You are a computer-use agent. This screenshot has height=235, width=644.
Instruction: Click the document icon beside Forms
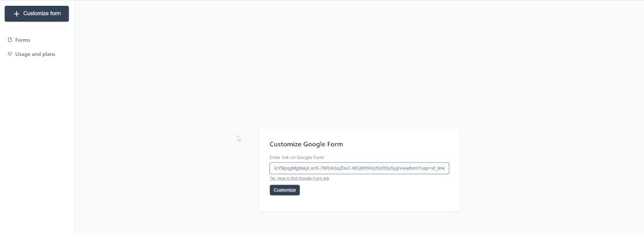pyautogui.click(x=10, y=40)
